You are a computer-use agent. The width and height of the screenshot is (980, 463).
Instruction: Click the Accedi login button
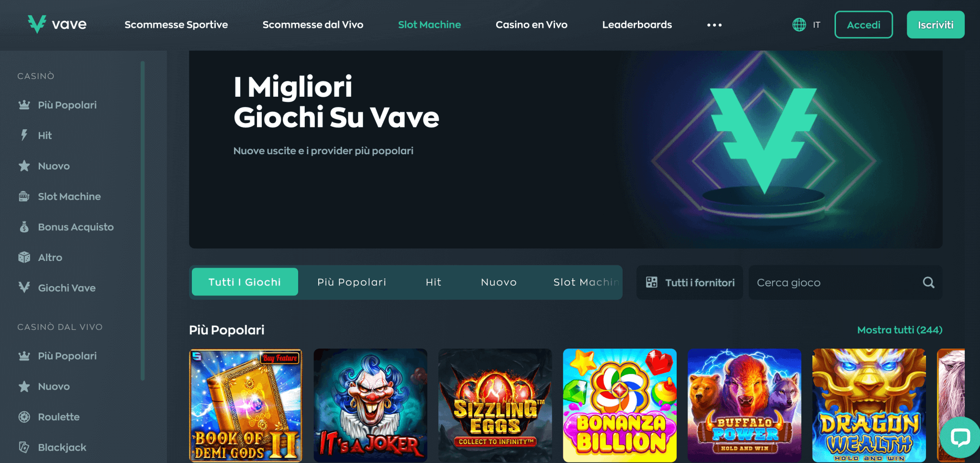click(864, 24)
